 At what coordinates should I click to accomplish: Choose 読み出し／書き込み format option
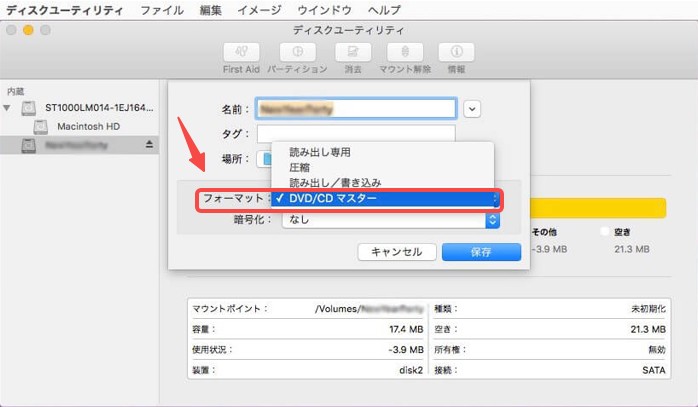[x=335, y=183]
